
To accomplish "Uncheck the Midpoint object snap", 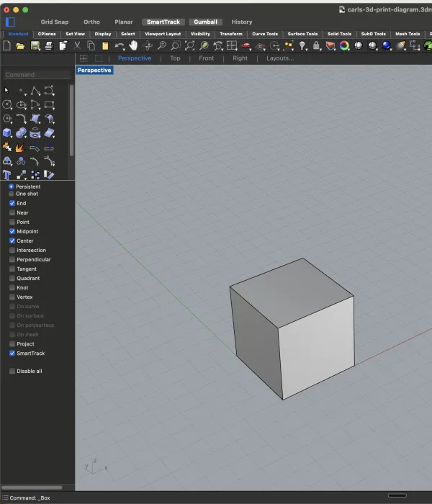I will click(x=12, y=231).
